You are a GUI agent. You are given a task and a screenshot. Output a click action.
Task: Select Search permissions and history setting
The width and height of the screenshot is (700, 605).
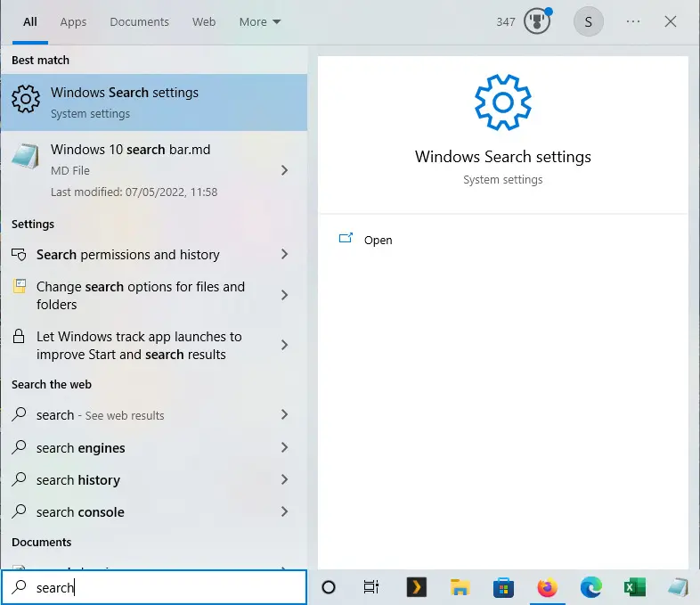(x=154, y=255)
